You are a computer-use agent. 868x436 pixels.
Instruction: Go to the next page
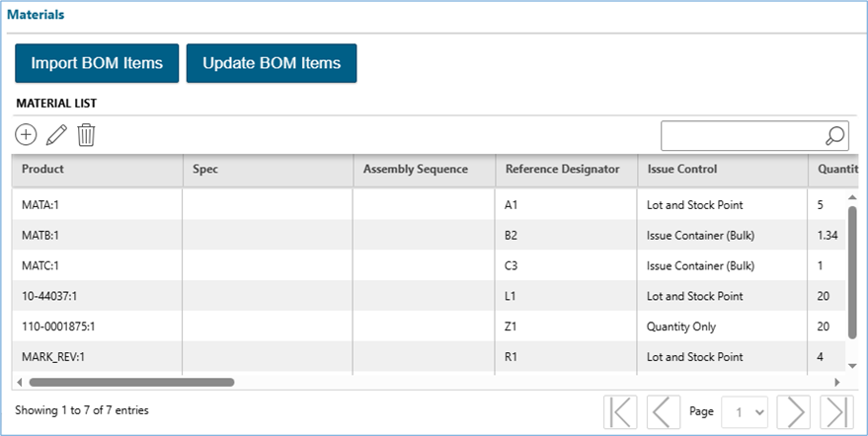[793, 411]
